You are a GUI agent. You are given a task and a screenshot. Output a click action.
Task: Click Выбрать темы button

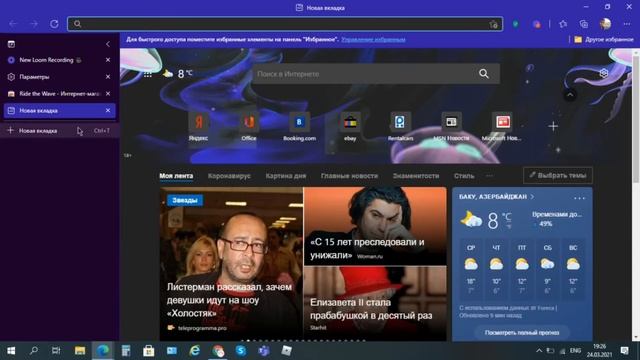tap(558, 176)
